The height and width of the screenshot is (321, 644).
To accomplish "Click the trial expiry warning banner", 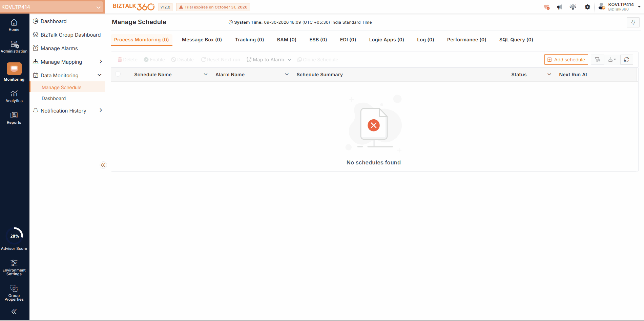I will [x=213, y=7].
